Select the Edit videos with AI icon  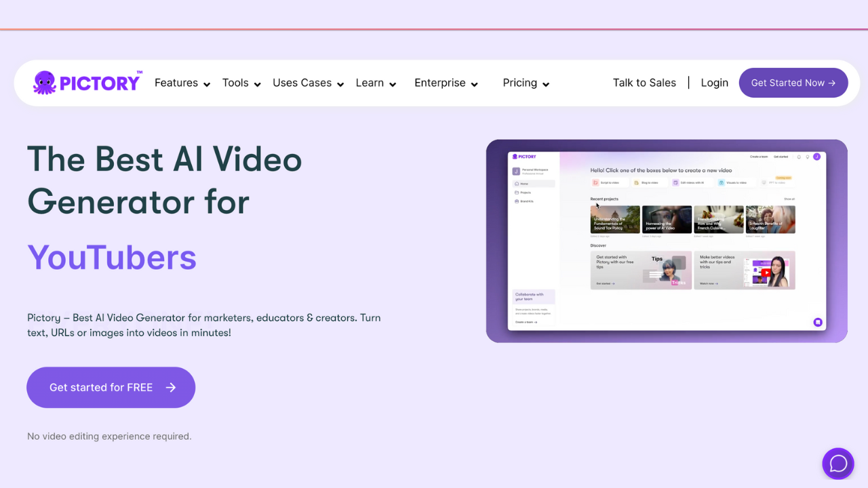point(675,182)
